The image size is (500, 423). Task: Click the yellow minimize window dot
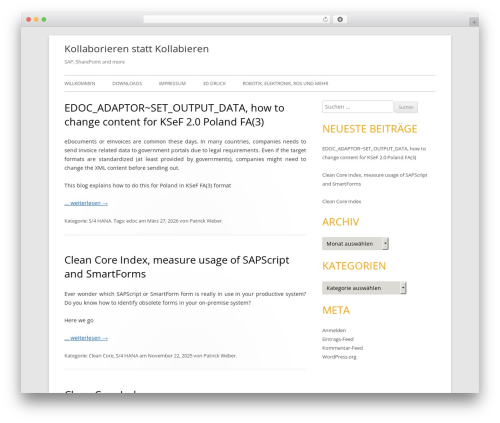point(36,19)
